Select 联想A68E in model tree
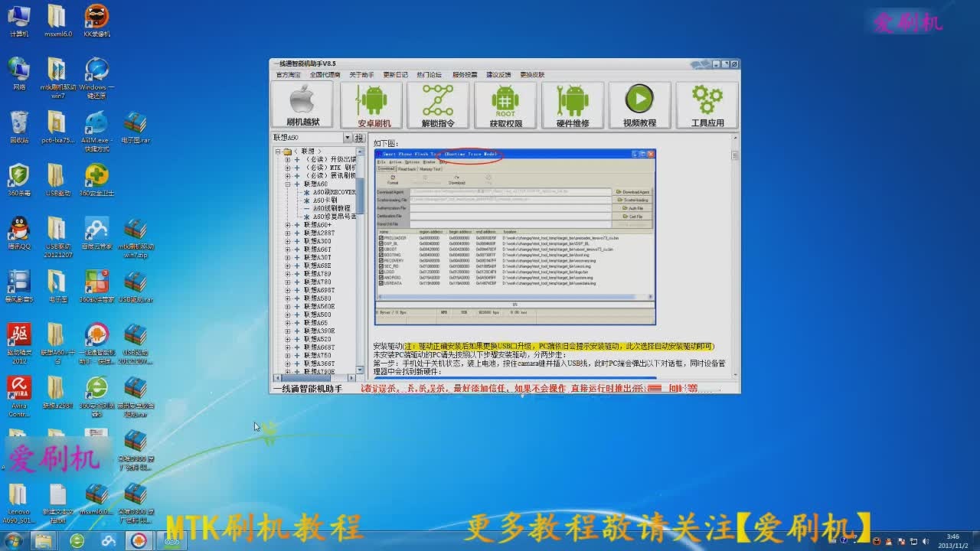Viewport: 980px width, 551px height. point(318,266)
